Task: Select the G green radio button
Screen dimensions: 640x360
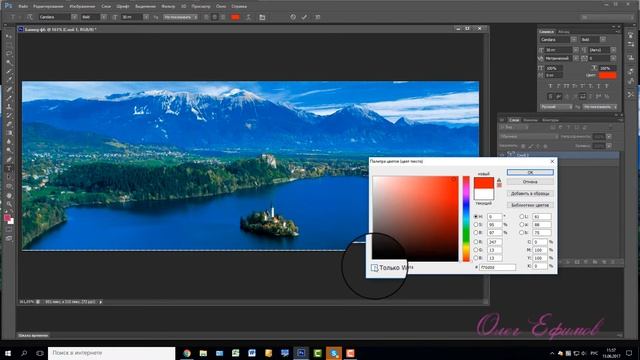Action: click(x=476, y=250)
